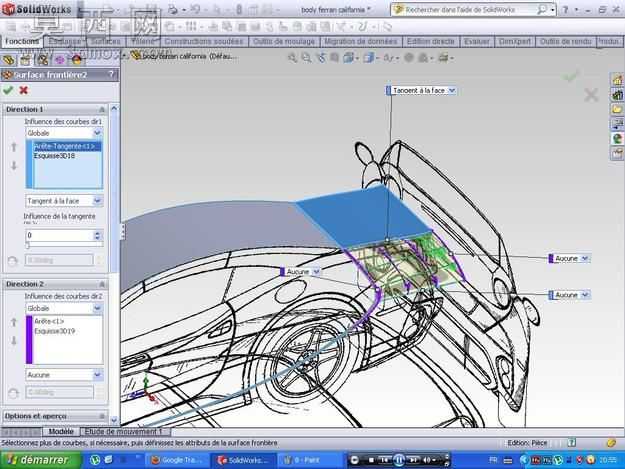Open the lower right Aucune callout dropdown
Viewport: 625px width, 469px height.
(x=584, y=295)
